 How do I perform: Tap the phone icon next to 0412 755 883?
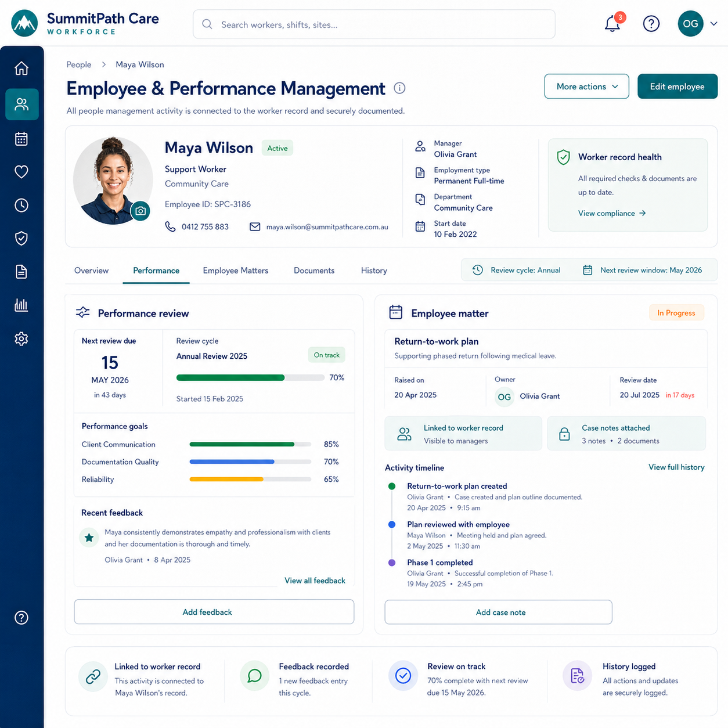point(170,226)
